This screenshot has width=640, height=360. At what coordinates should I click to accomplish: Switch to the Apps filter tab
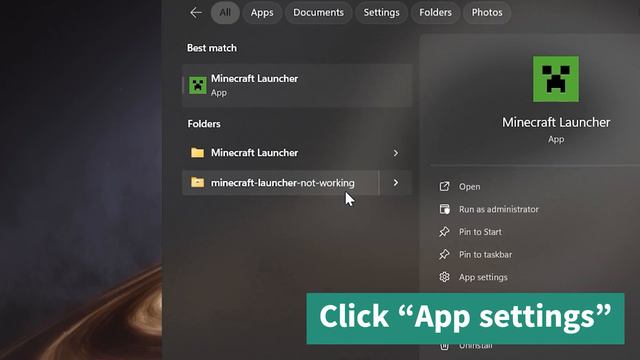(x=262, y=13)
